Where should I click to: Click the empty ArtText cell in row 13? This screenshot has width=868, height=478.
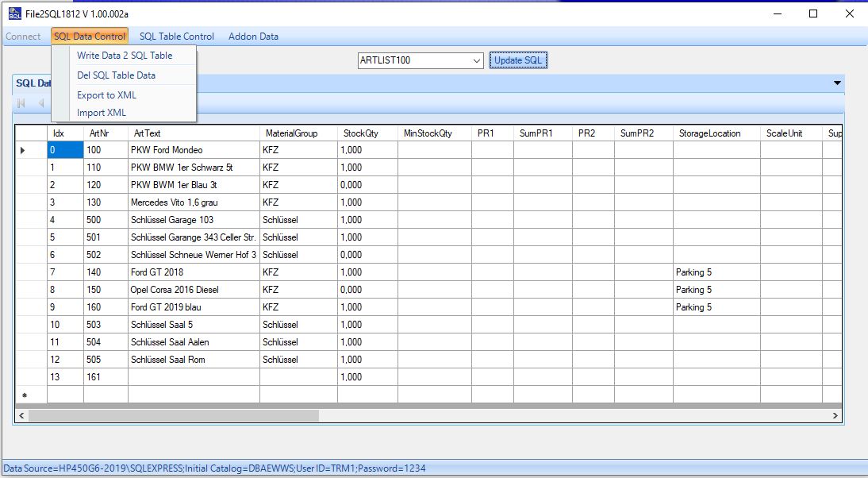(x=194, y=376)
